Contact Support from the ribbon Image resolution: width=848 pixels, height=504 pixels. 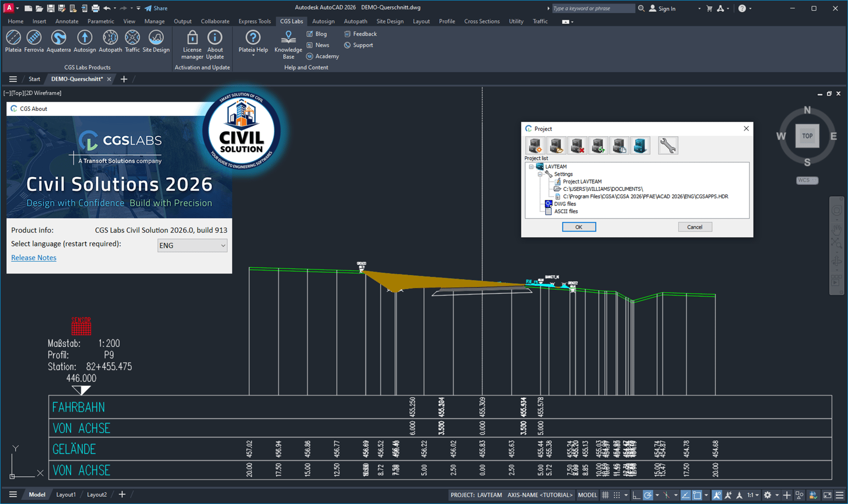point(358,45)
